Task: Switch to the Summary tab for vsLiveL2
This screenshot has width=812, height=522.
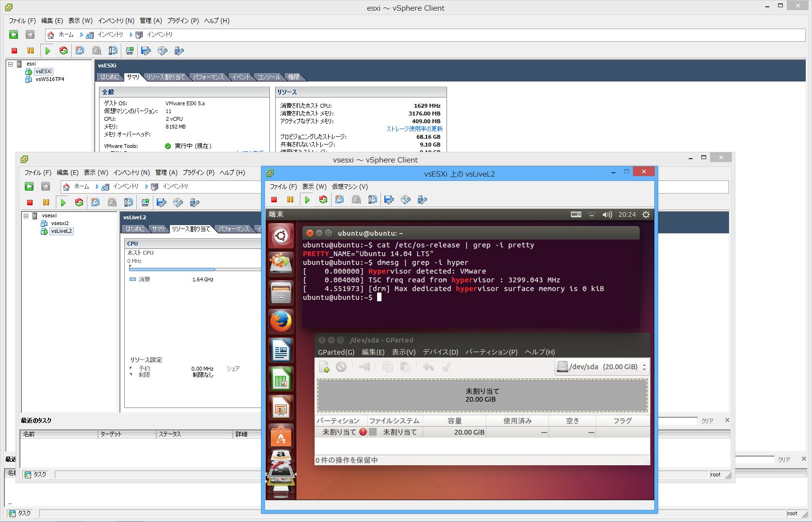Action: click(158, 229)
